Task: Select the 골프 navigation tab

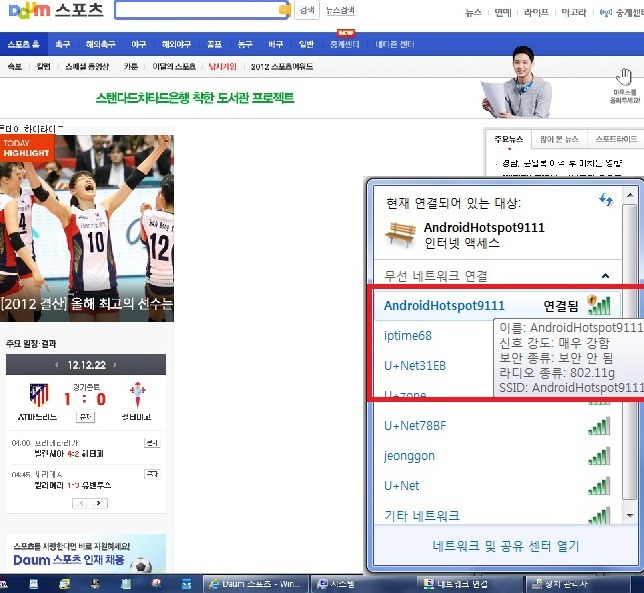Action: point(214,44)
